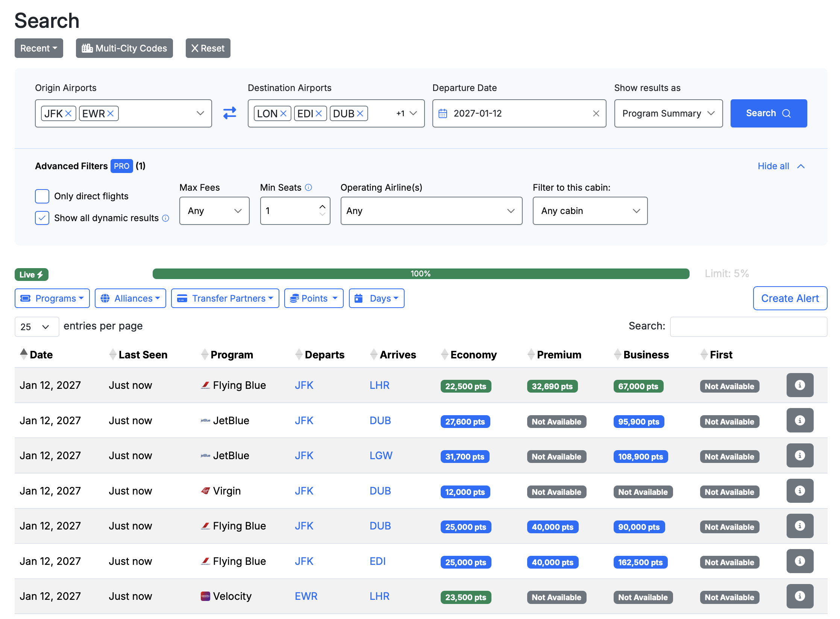
Task: Click the 22,500 pts Economy badge
Action: 466,386
